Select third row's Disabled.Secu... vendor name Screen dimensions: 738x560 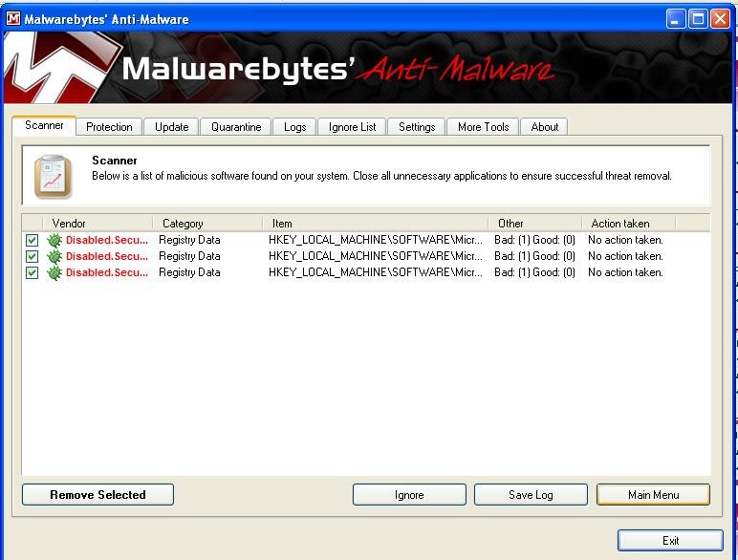point(107,272)
